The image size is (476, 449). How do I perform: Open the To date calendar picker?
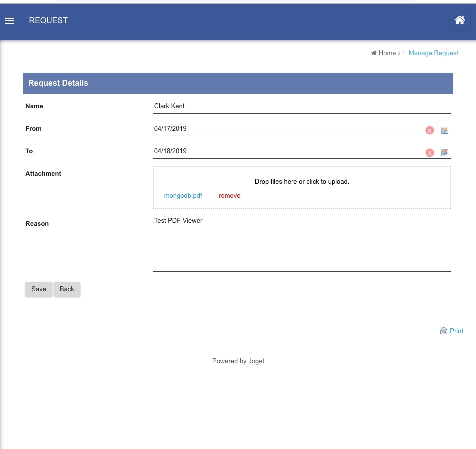(445, 153)
